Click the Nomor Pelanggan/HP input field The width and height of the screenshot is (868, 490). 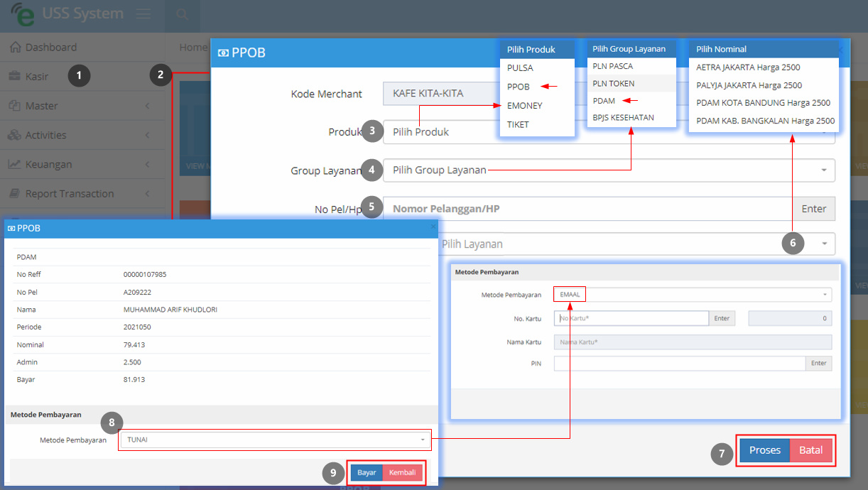coord(587,209)
